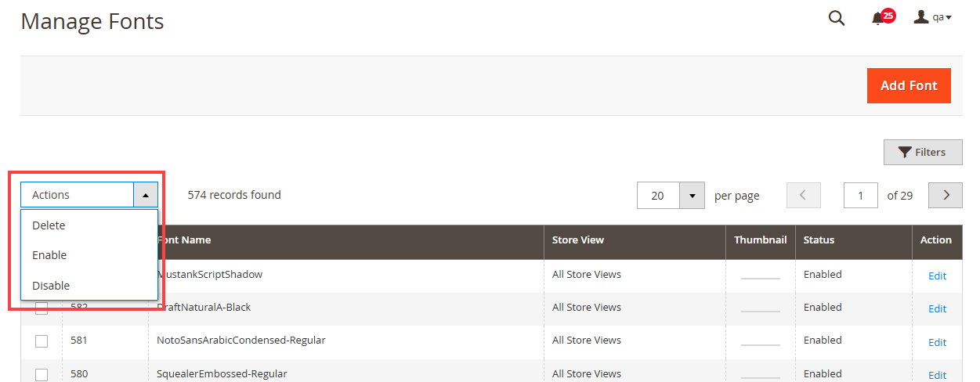The width and height of the screenshot is (980, 382).
Task: Go to next page arrow
Action: pyautogui.click(x=946, y=195)
